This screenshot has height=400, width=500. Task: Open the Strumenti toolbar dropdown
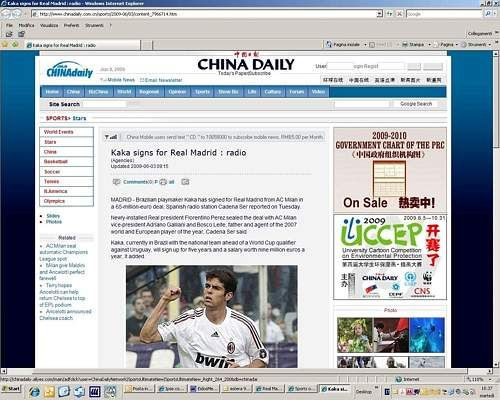click(x=476, y=44)
